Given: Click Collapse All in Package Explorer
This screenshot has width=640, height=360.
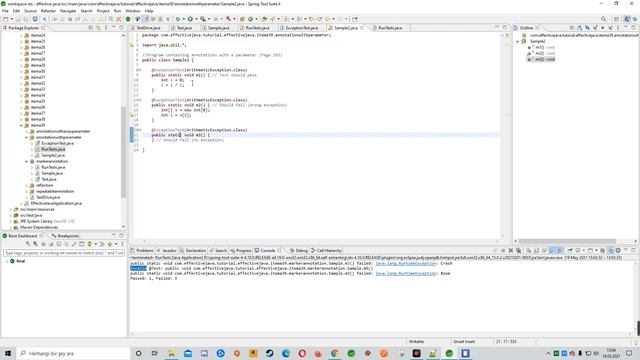Looking at the screenshot, I should pyautogui.click(x=91, y=28).
